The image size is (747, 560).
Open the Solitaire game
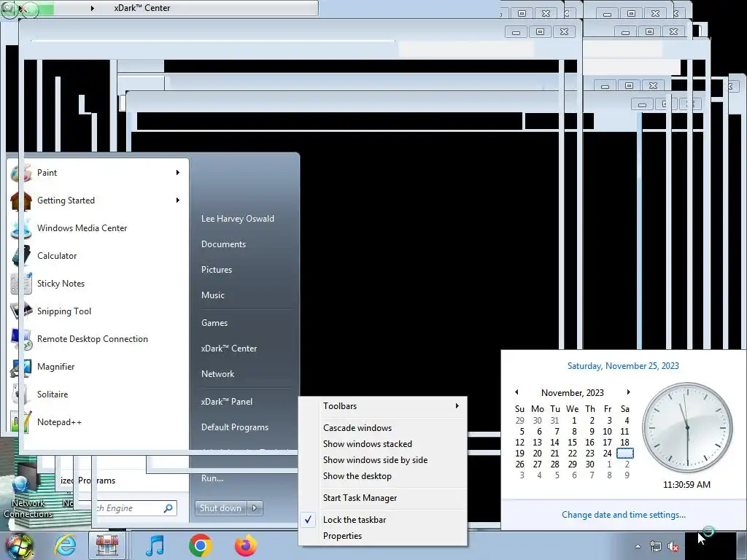pyautogui.click(x=98, y=394)
